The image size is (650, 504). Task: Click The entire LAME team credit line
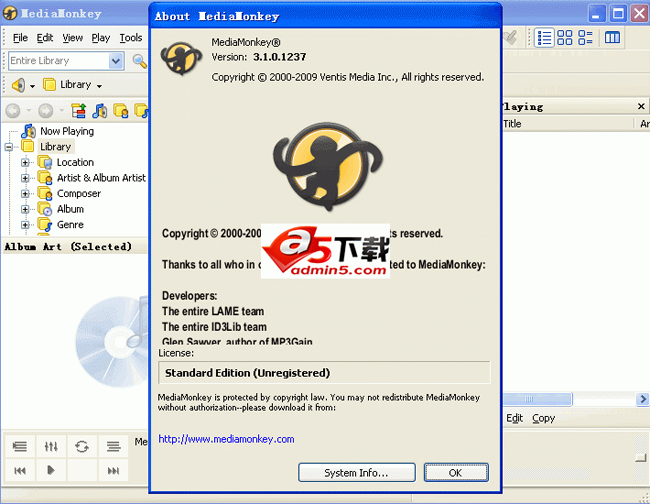(x=213, y=311)
